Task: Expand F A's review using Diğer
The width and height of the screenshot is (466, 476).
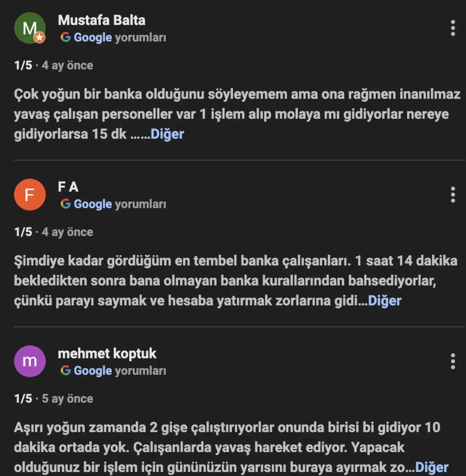Action: click(385, 301)
